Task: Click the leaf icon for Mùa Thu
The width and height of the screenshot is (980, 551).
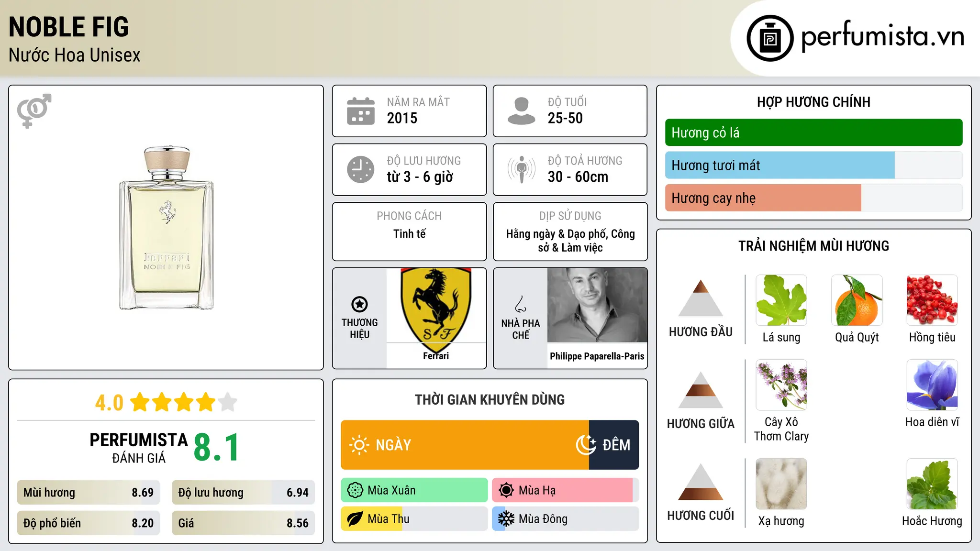Action: pyautogui.click(x=355, y=519)
